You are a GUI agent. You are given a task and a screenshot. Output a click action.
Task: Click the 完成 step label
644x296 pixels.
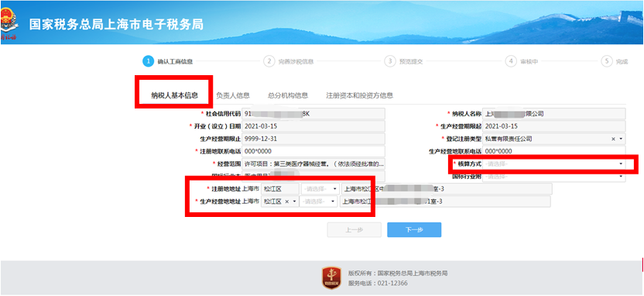coord(622,62)
